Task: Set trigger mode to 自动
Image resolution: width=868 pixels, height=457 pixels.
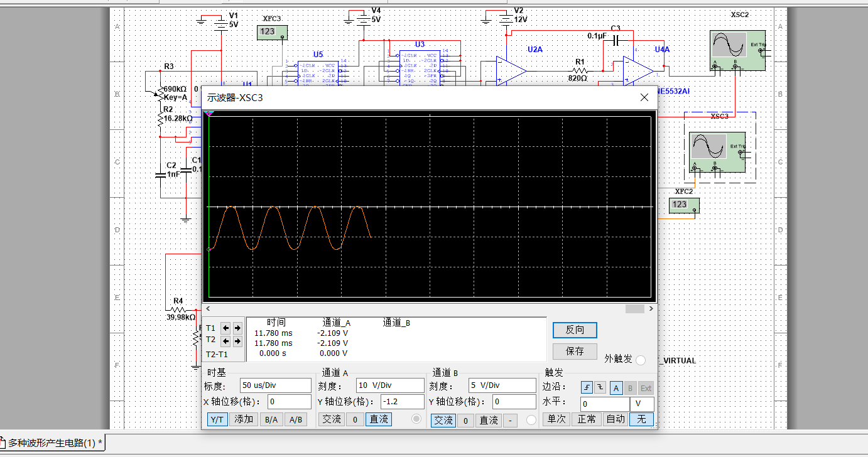Action: tap(615, 420)
